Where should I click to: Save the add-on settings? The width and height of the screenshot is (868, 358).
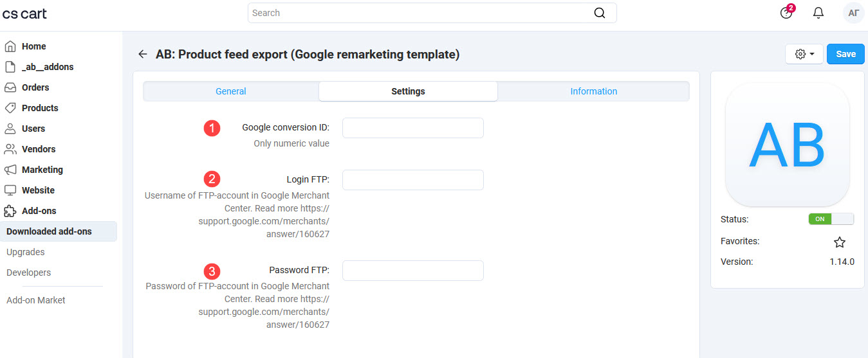click(x=845, y=54)
